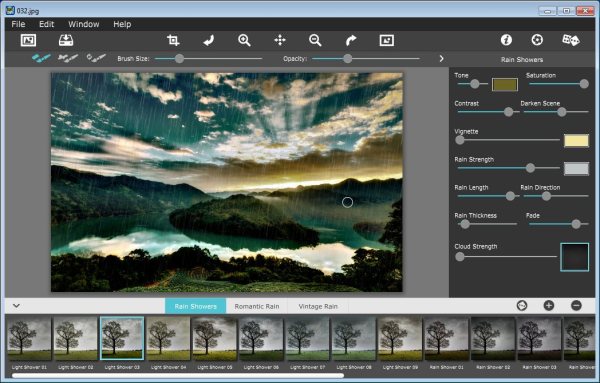
Task: Collapse right panel with arrow
Action: 441,59
